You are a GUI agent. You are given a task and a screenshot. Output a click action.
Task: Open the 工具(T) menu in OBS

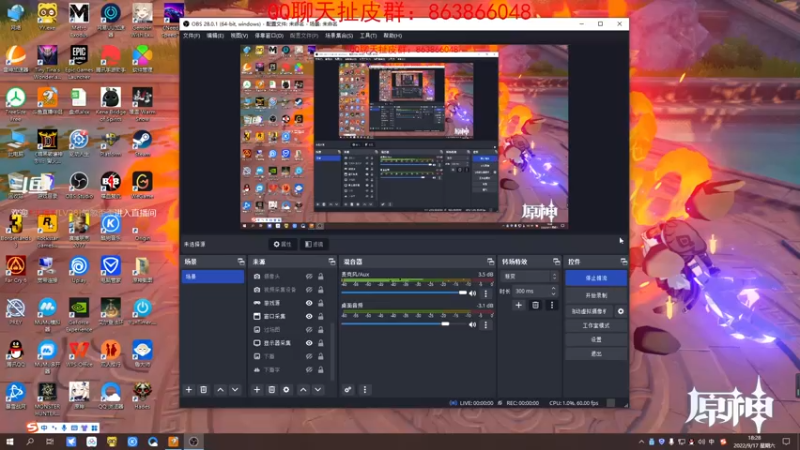coord(368,36)
